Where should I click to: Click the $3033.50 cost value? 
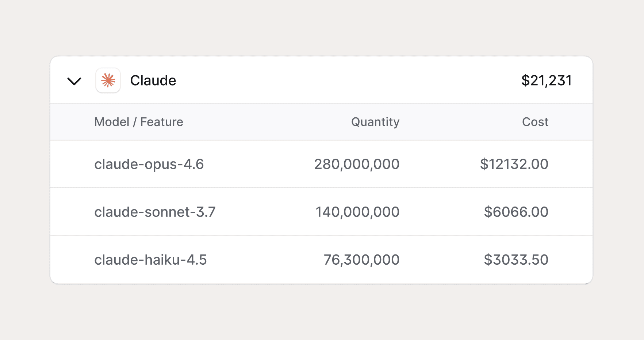tap(516, 260)
